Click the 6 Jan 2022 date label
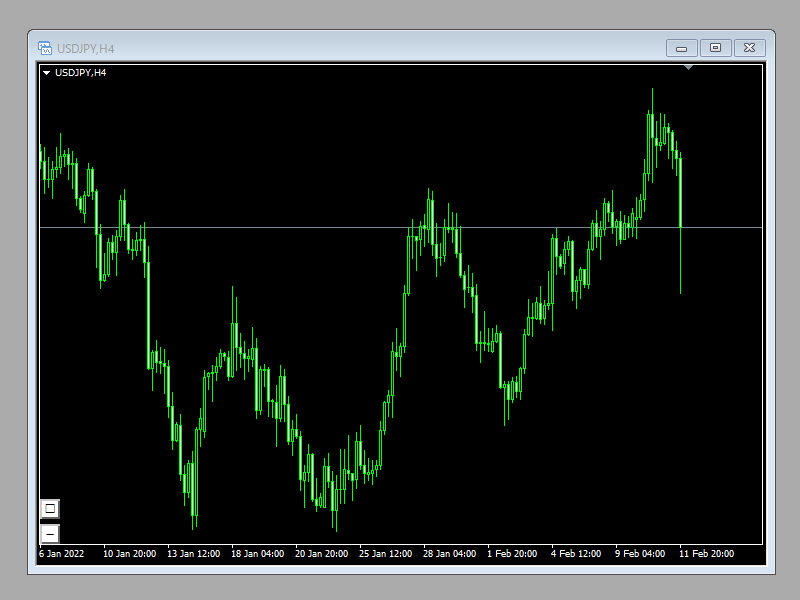 63,553
